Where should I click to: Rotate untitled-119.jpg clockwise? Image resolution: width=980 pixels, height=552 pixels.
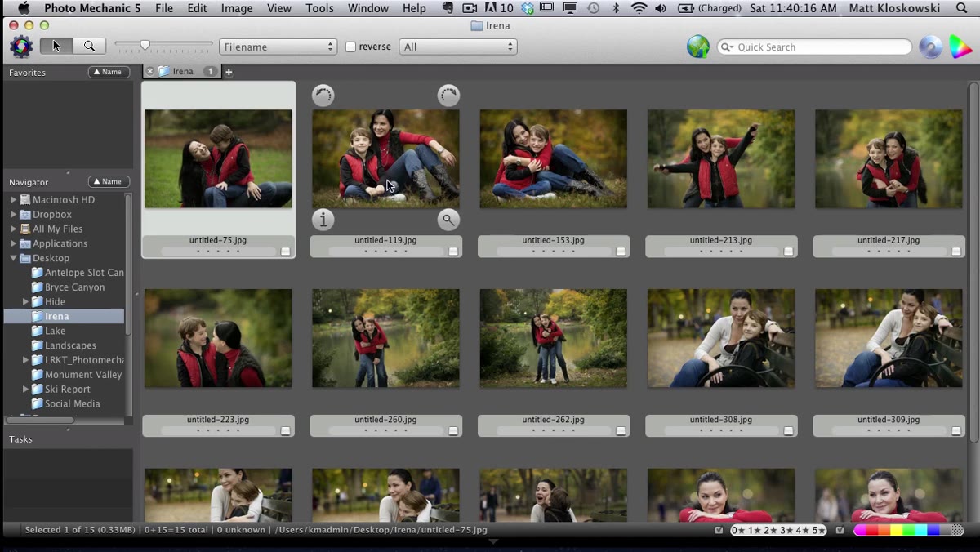tap(448, 96)
